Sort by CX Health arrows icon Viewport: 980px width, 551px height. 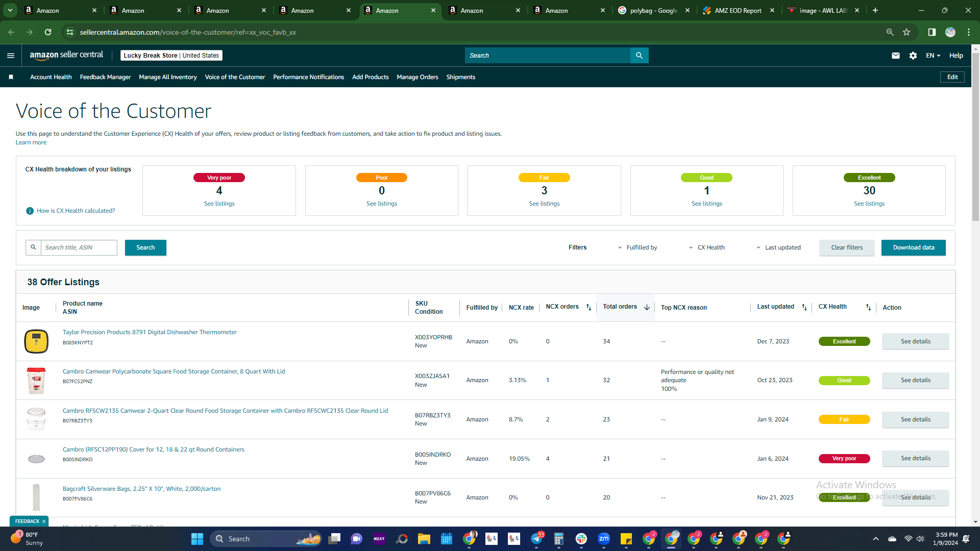tap(868, 307)
